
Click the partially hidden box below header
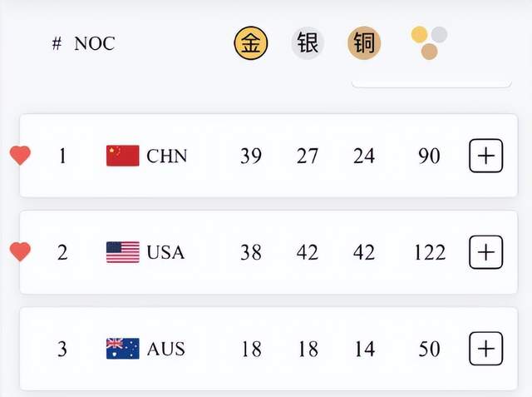[x=431, y=82]
